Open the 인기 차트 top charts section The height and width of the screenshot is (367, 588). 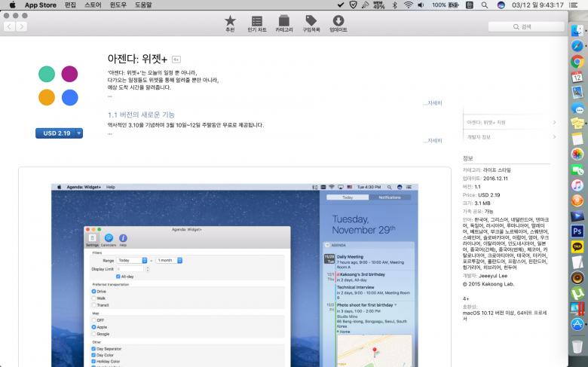pos(257,23)
